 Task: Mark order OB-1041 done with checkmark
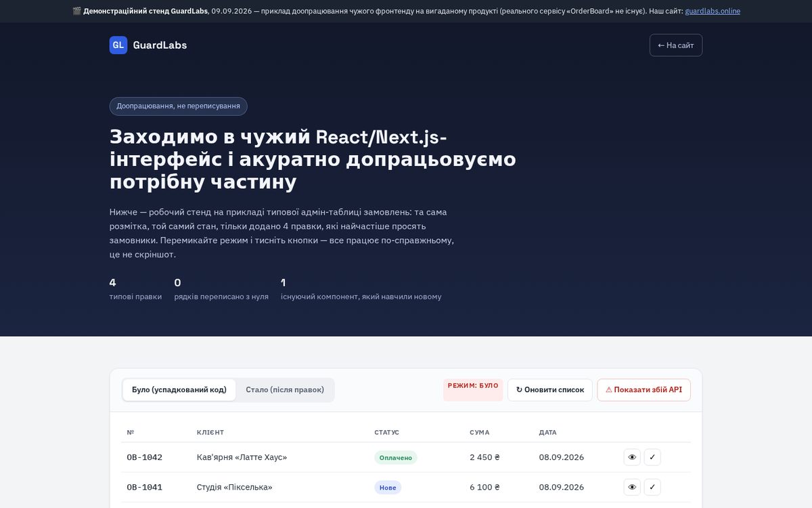652,487
